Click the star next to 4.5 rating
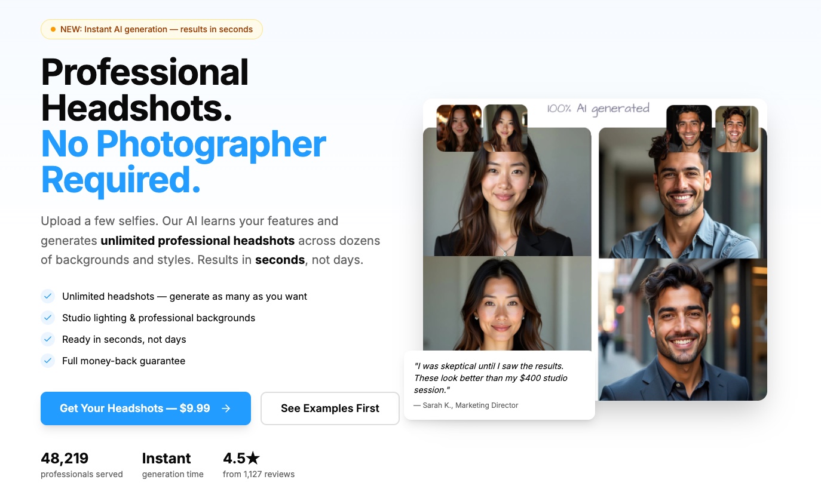This screenshot has width=821, height=504. click(x=253, y=458)
